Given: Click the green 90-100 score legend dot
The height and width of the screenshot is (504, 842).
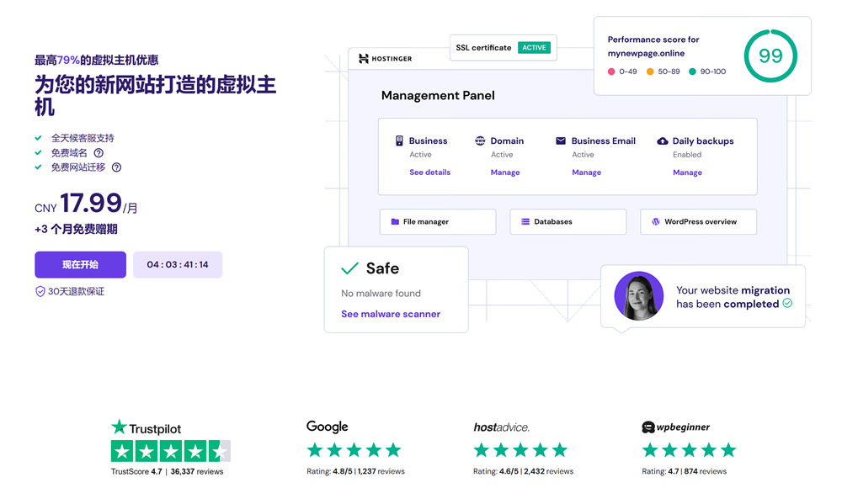Looking at the screenshot, I should point(692,72).
